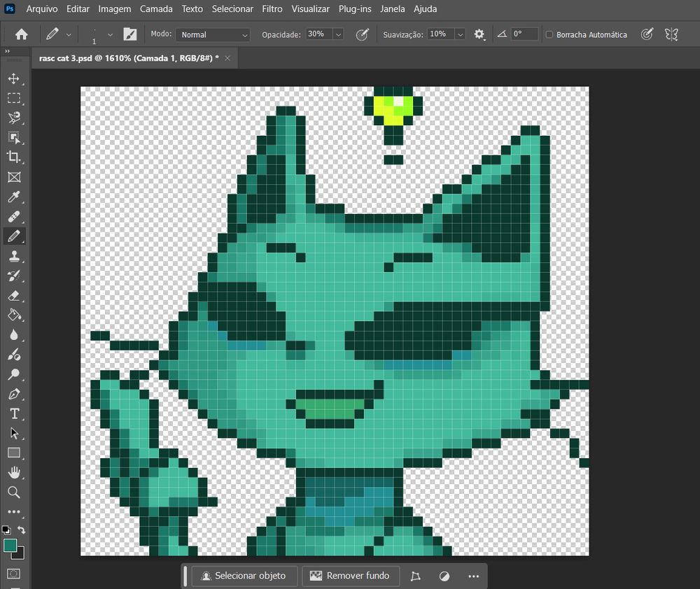Viewport: 700px width, 589px height.
Task: Select the Horizontal Type tool
Action: click(x=14, y=413)
